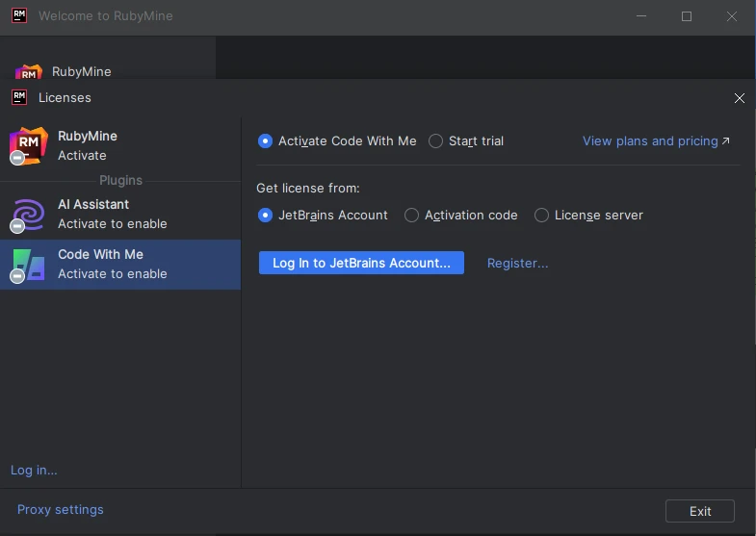Choose License server radio option
Screen dimensions: 756x536
point(542,216)
